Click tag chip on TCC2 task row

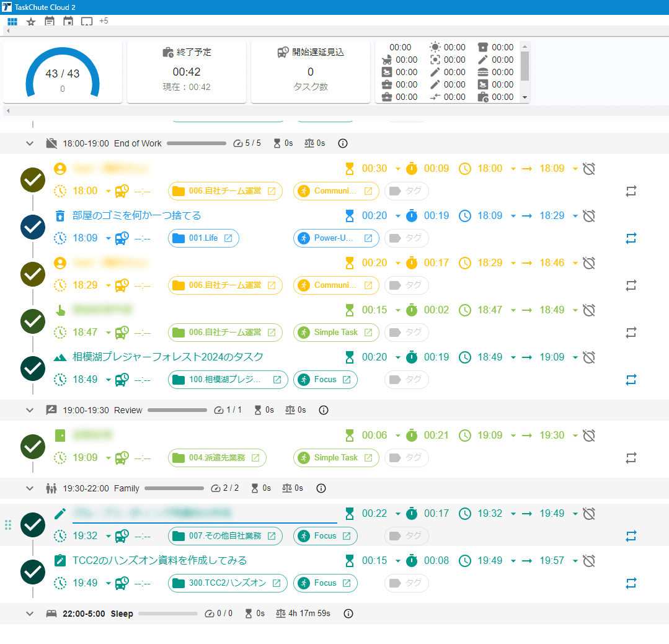407,583
